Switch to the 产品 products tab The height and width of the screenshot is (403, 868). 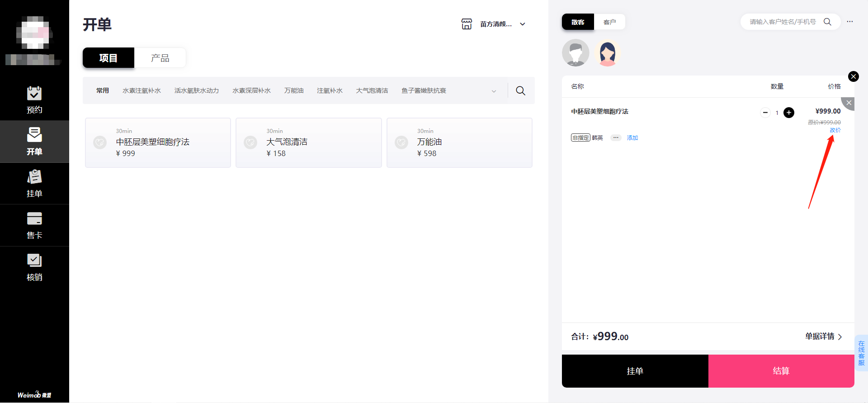click(x=160, y=58)
